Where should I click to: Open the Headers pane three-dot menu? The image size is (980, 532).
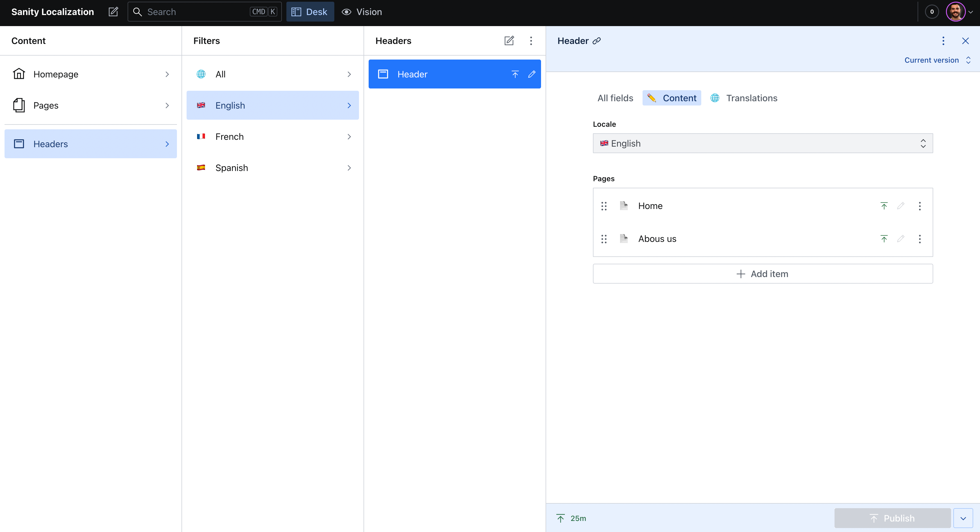(531, 41)
